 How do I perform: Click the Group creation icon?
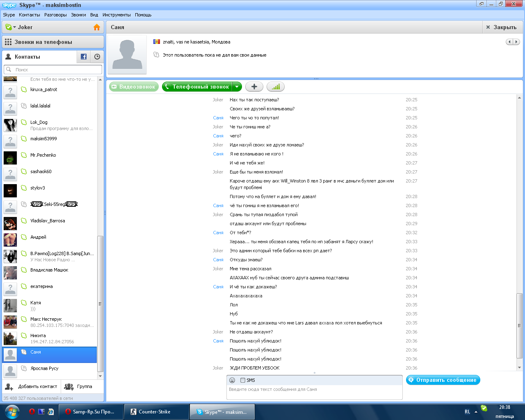69,386
